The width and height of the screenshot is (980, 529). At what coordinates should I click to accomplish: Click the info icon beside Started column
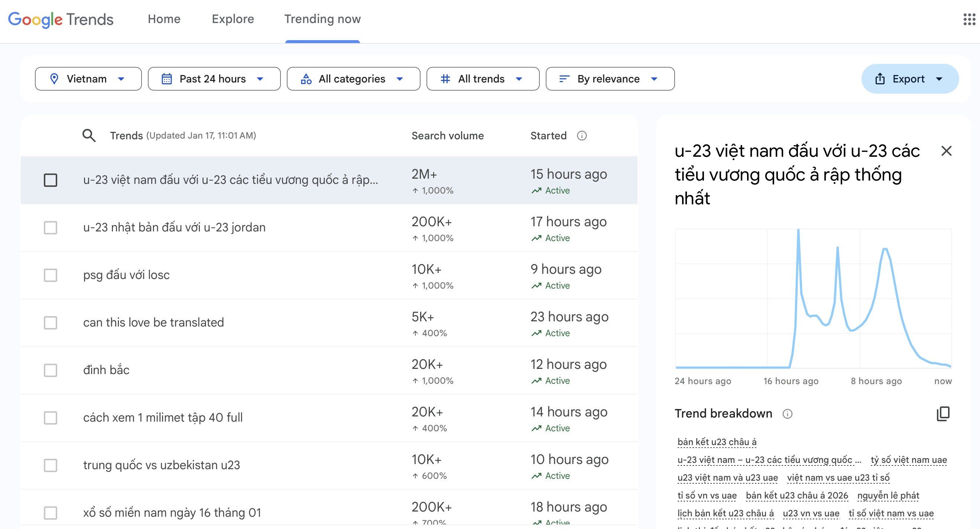pos(582,135)
